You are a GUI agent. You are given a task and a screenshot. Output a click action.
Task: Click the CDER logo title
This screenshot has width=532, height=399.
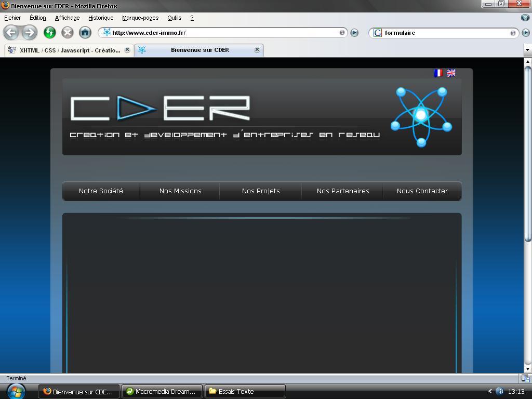tap(160, 108)
